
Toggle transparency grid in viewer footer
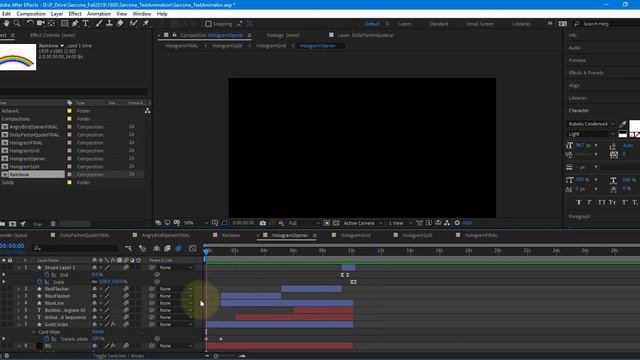point(336,223)
